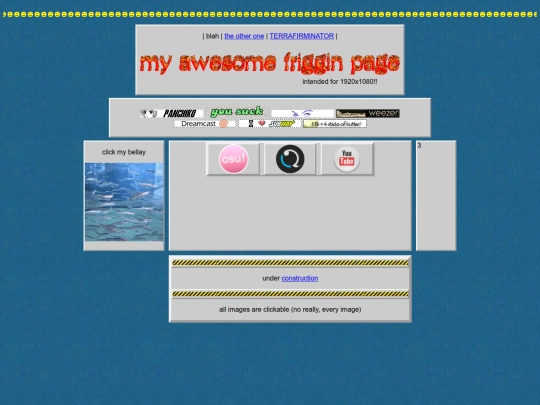Click the 'blah' text in the top nav
The image size is (540, 405).
point(212,36)
